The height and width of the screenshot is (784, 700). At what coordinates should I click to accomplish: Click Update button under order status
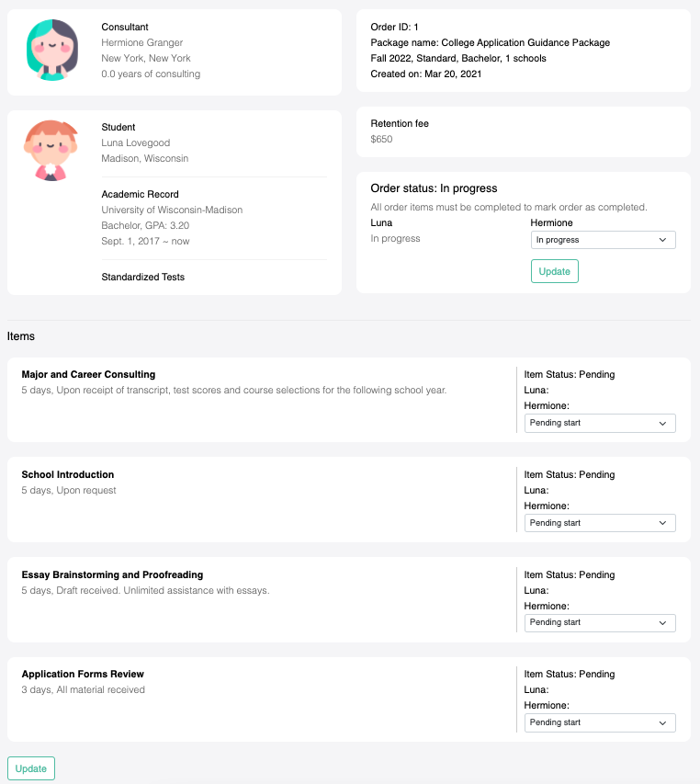click(555, 271)
